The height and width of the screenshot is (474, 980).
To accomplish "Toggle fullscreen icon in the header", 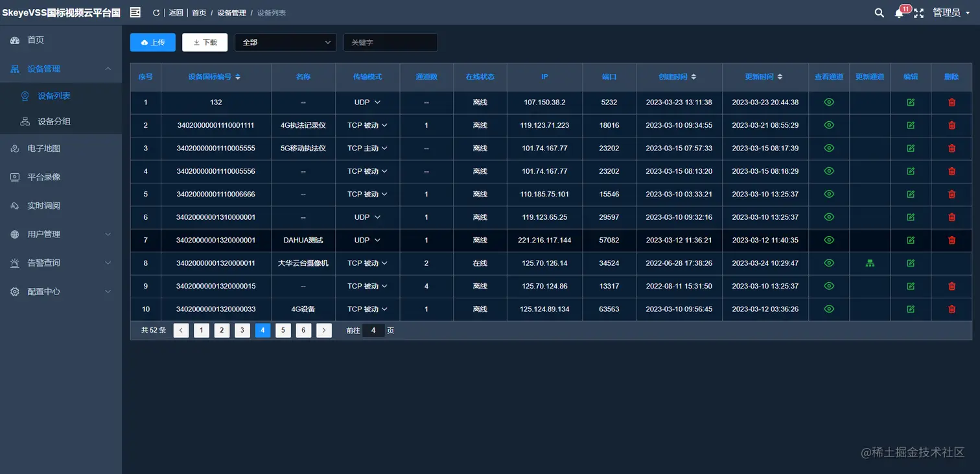I will pos(918,13).
